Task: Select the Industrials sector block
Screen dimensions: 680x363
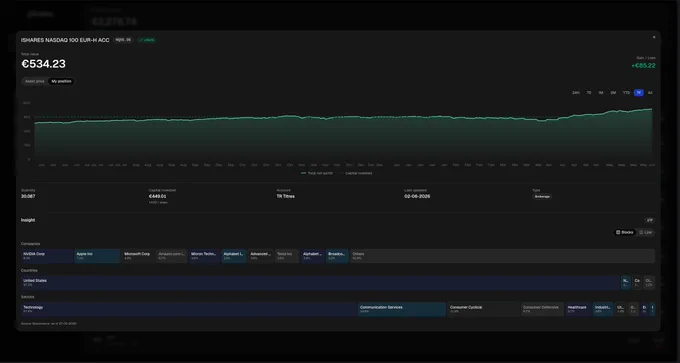Action: [603, 309]
